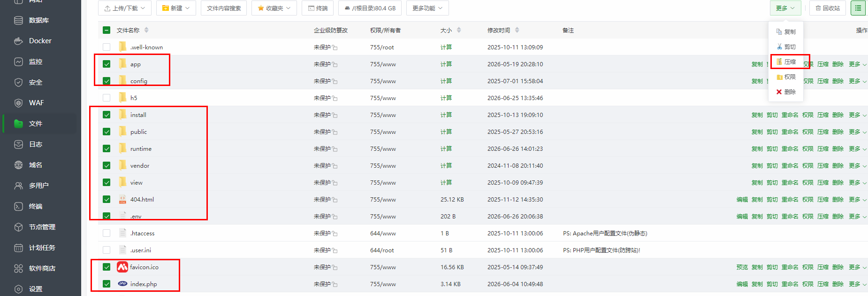This screenshot has height=296, width=868.
Task: Click 压缩 link for install row
Action: pyautogui.click(x=823, y=115)
